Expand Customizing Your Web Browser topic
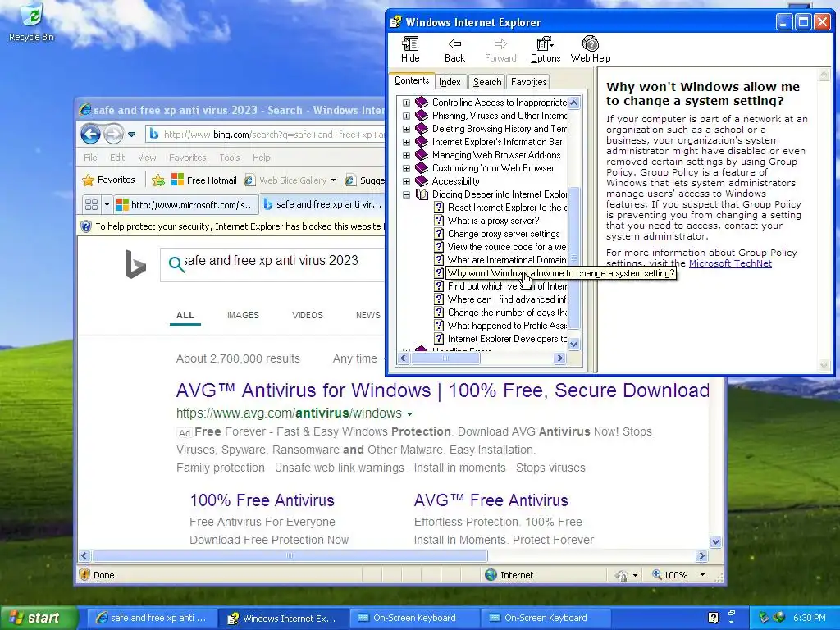Viewport: 840px width, 630px height. tap(406, 168)
